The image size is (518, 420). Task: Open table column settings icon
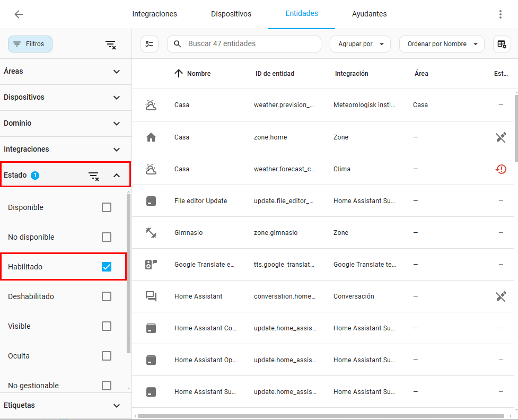502,44
